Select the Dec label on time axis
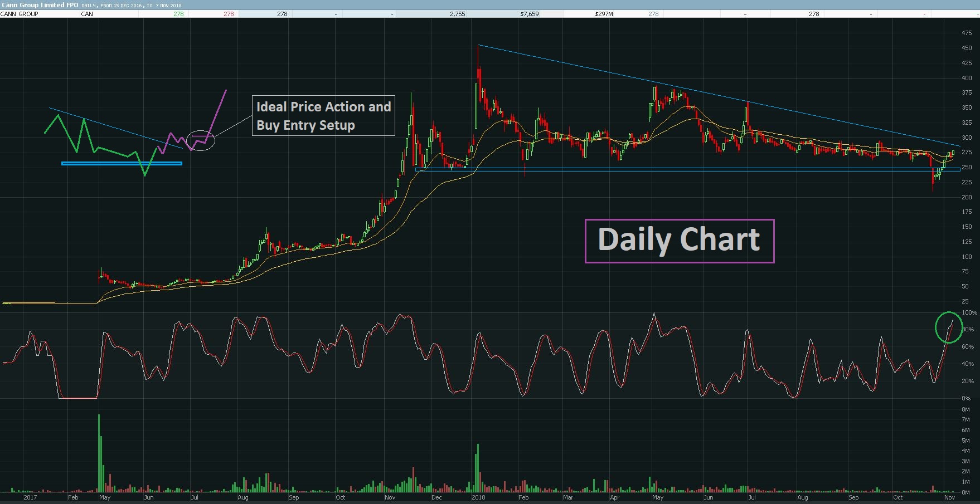 tap(436, 497)
